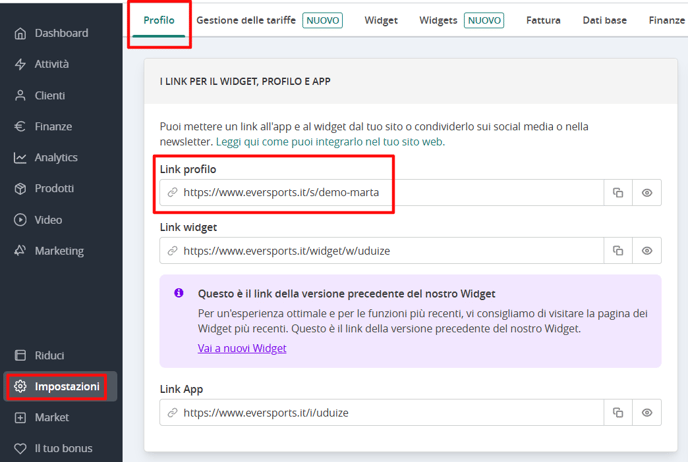
Task: Open the Finanze tab in top bar
Action: [x=666, y=20]
